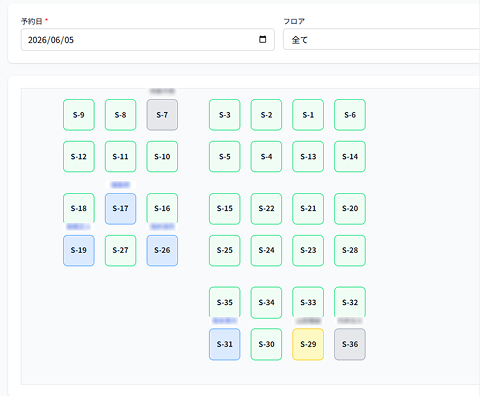
Task: Select seat S-25
Action: tap(225, 250)
